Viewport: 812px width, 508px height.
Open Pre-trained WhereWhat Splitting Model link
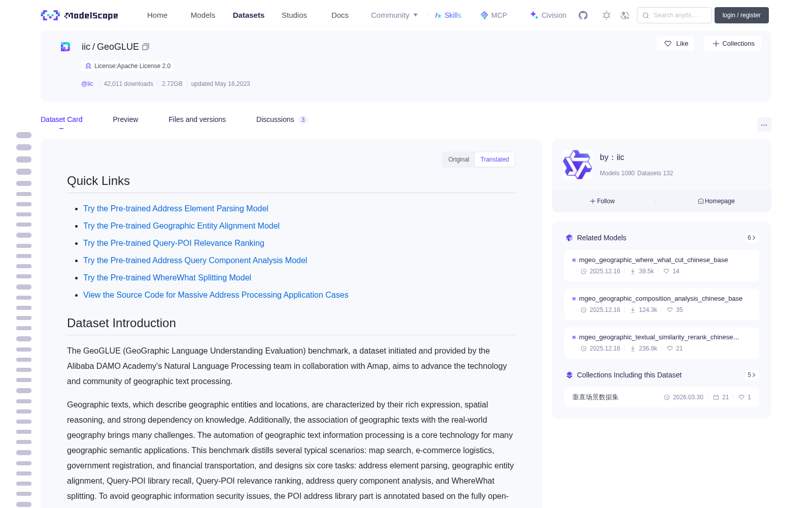click(x=167, y=277)
